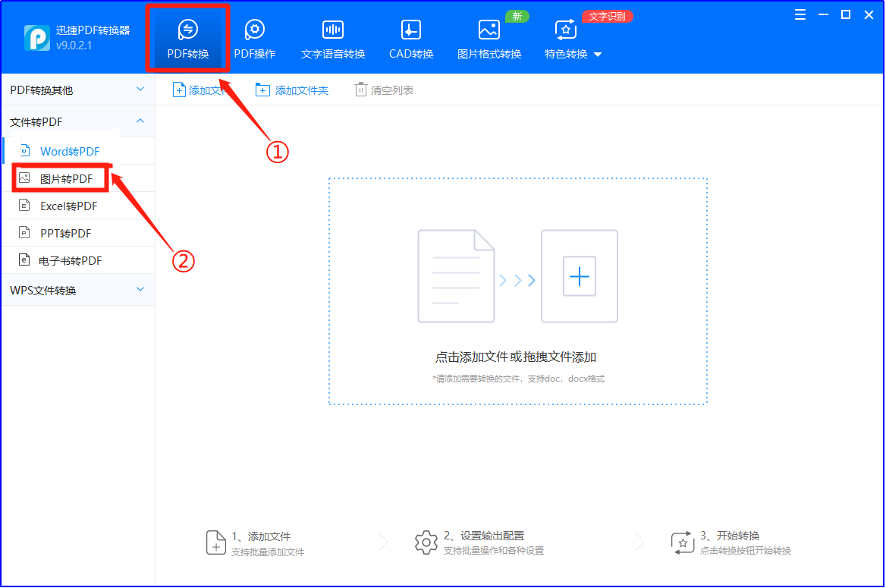Viewport: 886px width, 588px height.
Task: Click the PDF转换 swap icon
Action: [187, 30]
